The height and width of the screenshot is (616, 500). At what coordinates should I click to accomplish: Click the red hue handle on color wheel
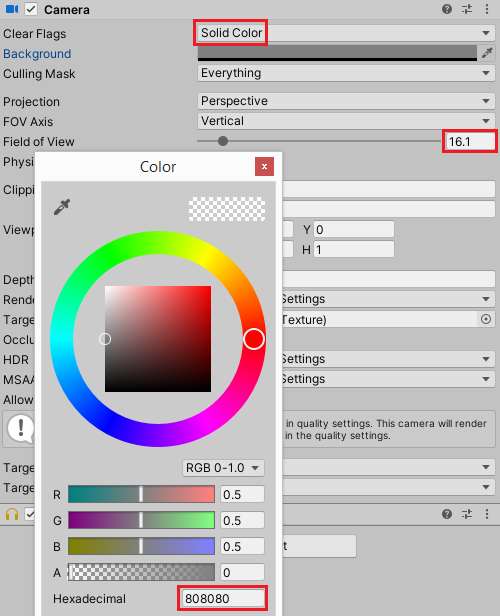pyautogui.click(x=254, y=339)
